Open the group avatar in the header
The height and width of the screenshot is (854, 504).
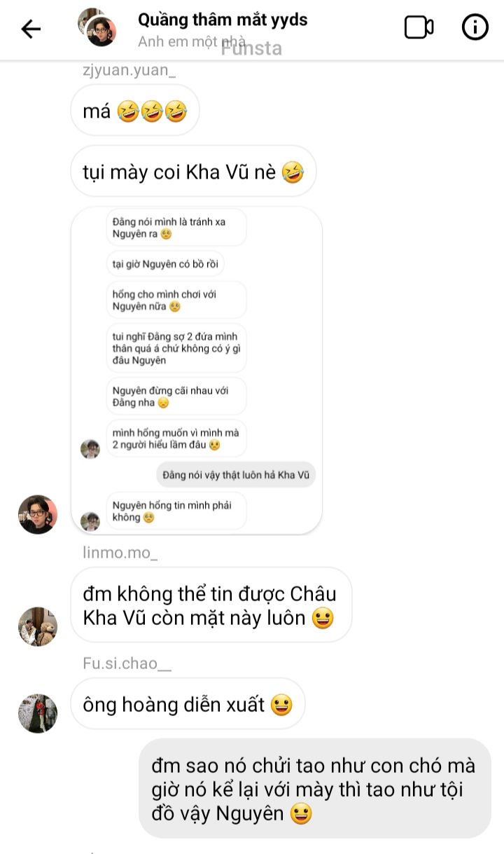97,27
